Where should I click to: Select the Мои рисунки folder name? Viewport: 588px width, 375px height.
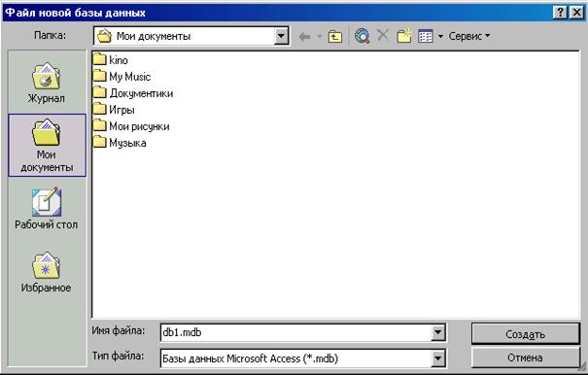139,126
